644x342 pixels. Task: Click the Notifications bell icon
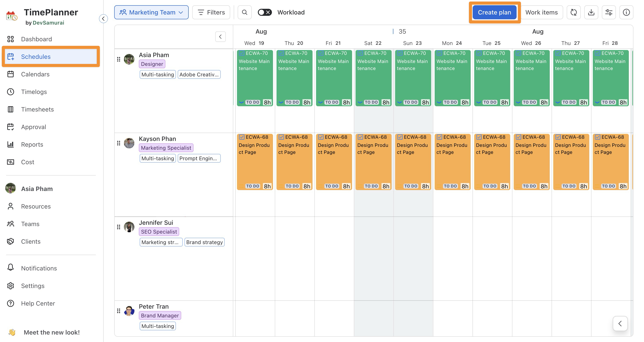tap(11, 268)
